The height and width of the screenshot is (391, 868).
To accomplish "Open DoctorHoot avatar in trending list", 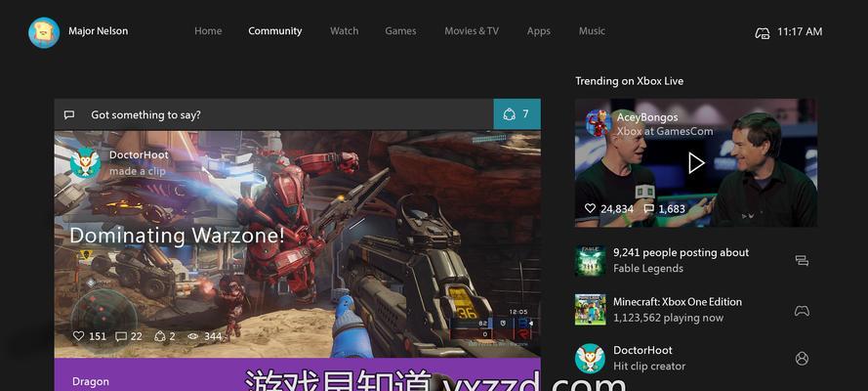I will click(x=590, y=359).
